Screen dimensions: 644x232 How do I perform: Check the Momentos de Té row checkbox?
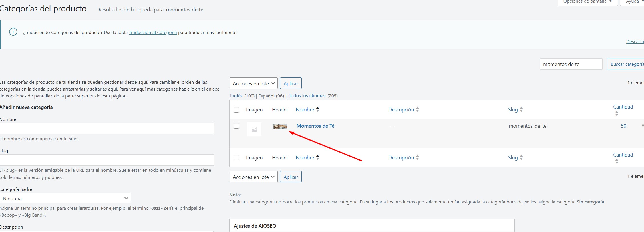236,126
